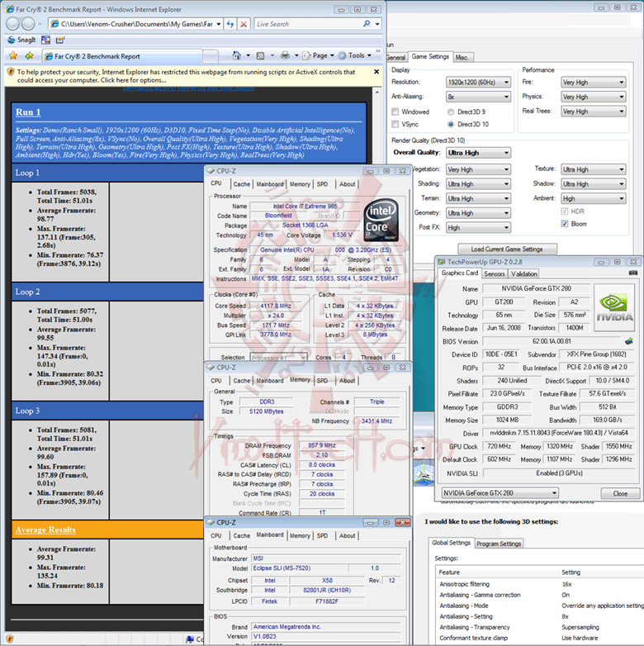
Task: Click the Internet Explorer Forward arrow button
Action: point(28,24)
